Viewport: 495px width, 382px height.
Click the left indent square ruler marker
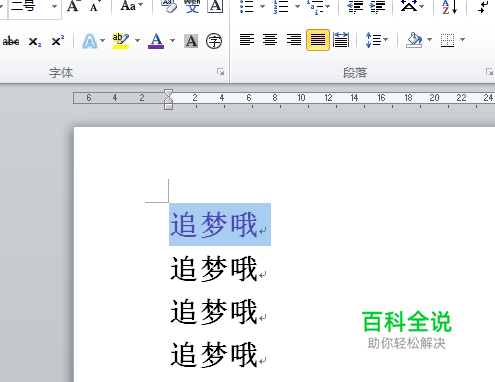click(168, 106)
